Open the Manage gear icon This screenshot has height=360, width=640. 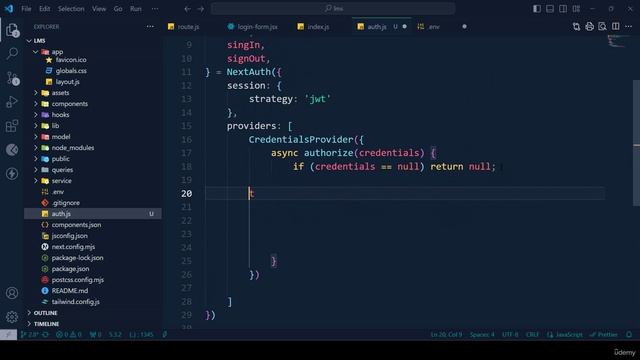click(x=12, y=316)
